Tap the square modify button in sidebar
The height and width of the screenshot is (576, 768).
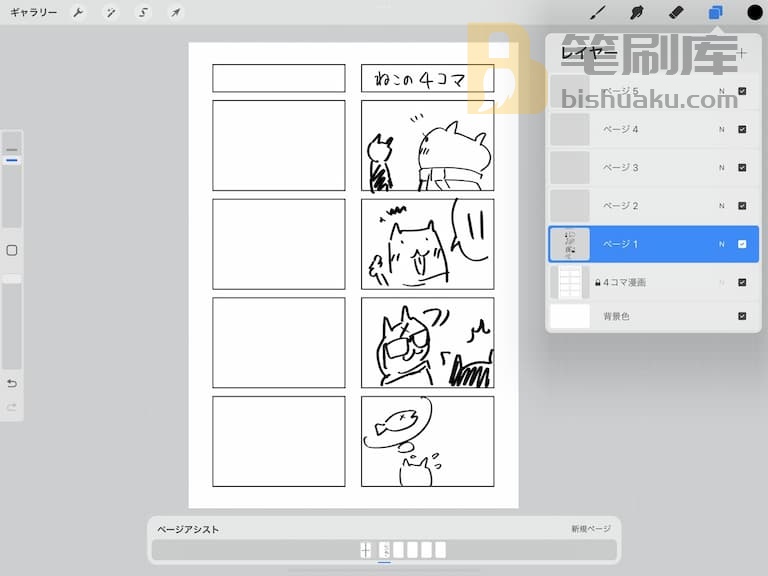(x=12, y=250)
